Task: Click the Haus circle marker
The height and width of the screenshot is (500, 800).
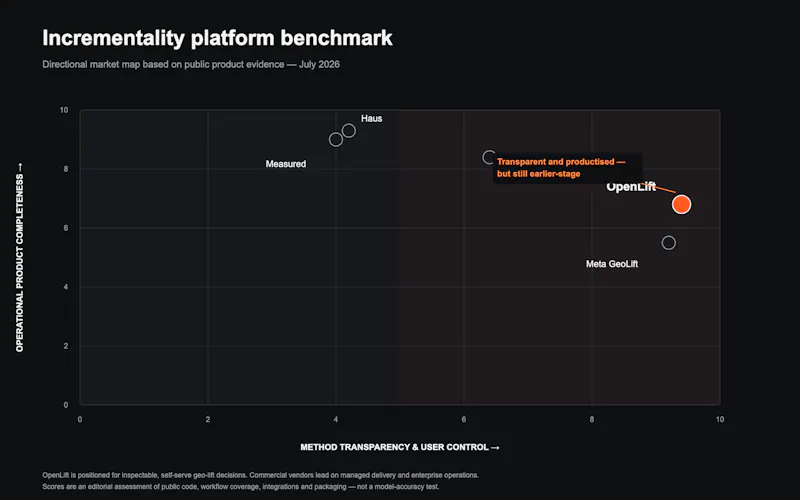Action: (348, 131)
